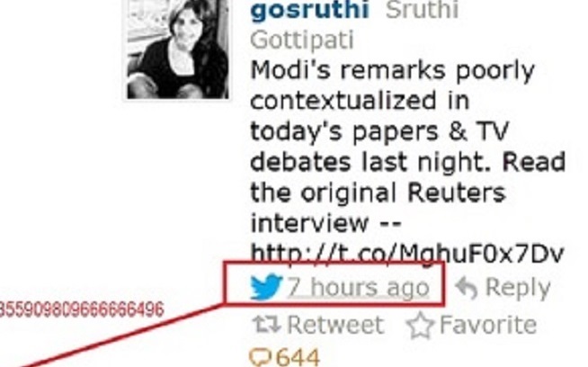Open the 644 comments count
Viewport: 588px width, 367px height.
298,357
